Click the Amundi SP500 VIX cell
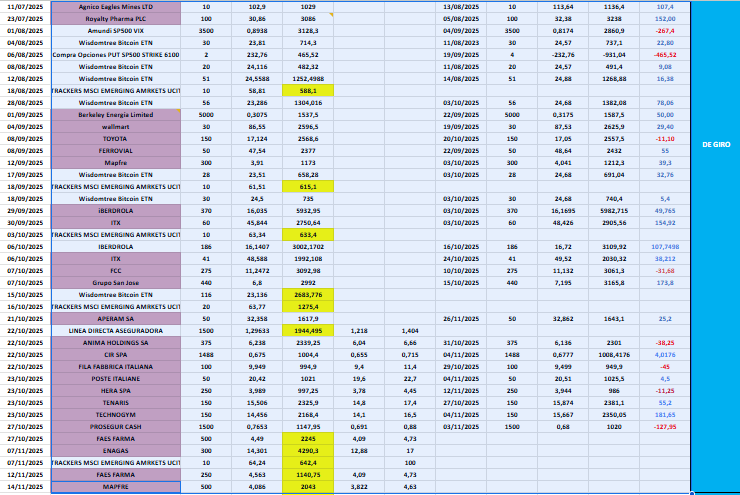 [116, 31]
